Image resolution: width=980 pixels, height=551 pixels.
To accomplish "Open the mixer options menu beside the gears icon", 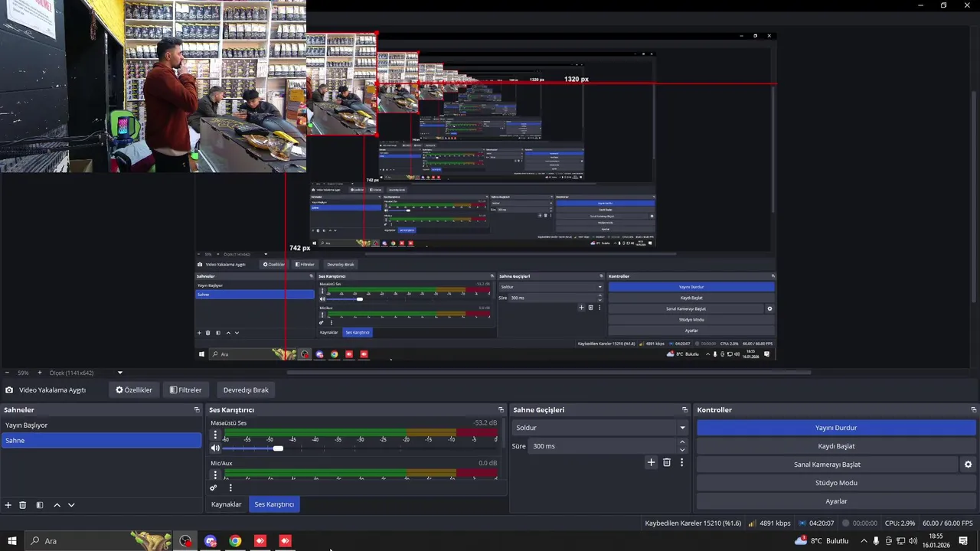I will pos(230,487).
